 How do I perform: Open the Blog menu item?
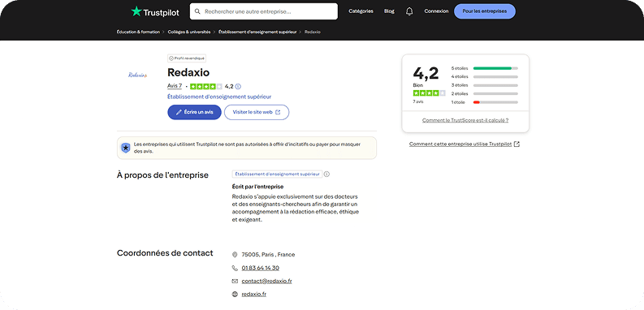(x=389, y=11)
